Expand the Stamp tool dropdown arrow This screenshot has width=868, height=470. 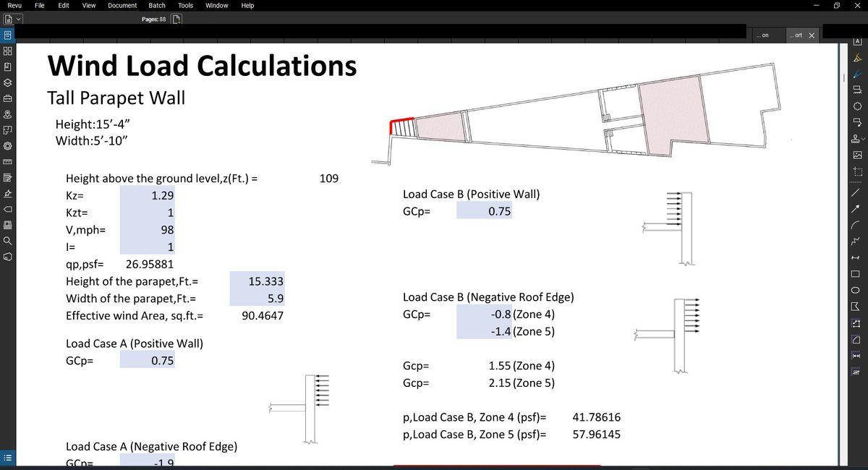(864, 139)
